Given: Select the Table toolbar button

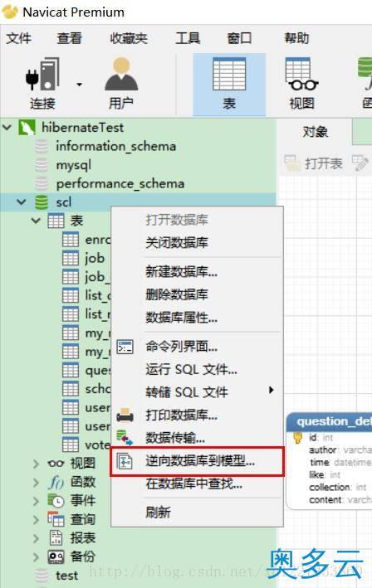Looking at the screenshot, I should (229, 84).
